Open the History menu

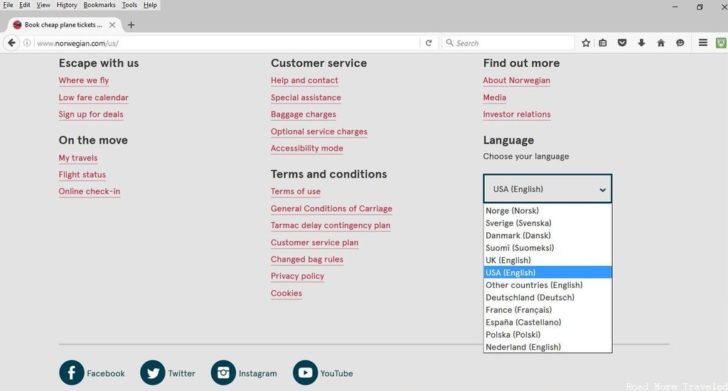click(67, 5)
